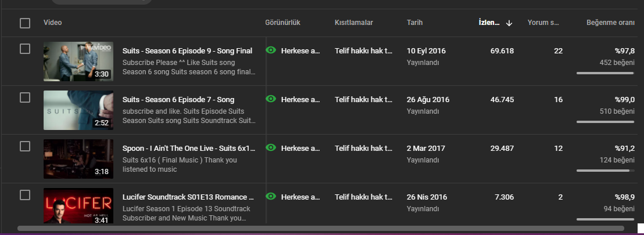Select the checkbox for Suits Season 6 Episode 9
The image size is (644, 235).
tap(25, 49)
